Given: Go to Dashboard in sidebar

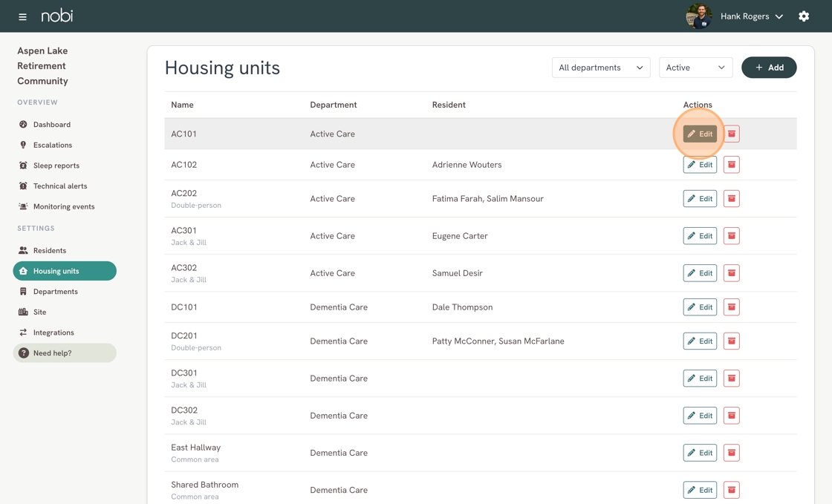Looking at the screenshot, I should coord(51,125).
